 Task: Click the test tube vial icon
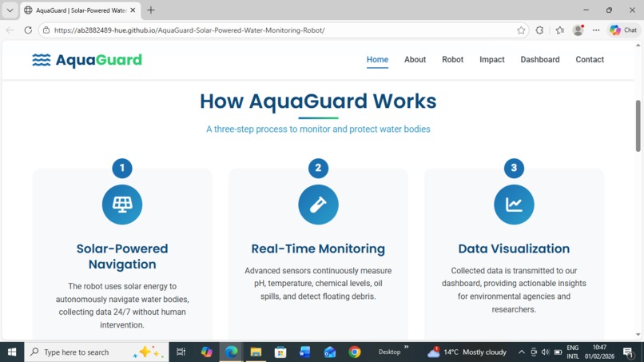click(318, 205)
